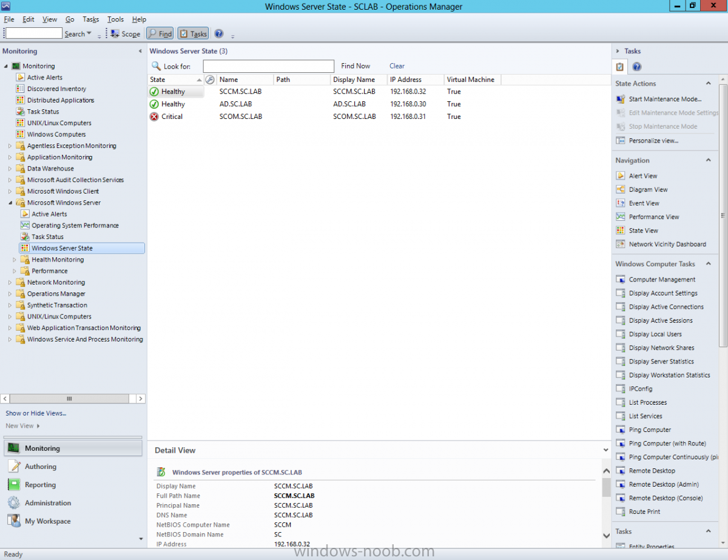Open the My Workspace icon
This screenshot has height=560, width=728.
(x=13, y=521)
